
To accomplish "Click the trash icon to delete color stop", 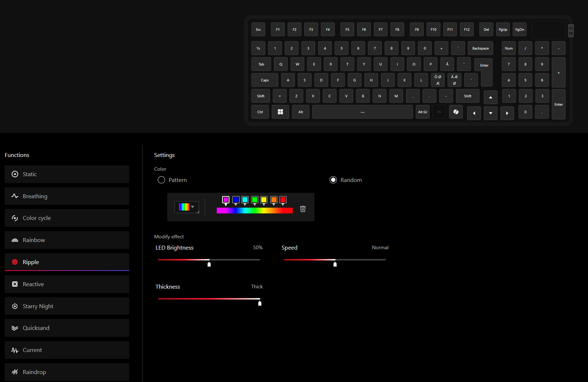I will tap(303, 209).
